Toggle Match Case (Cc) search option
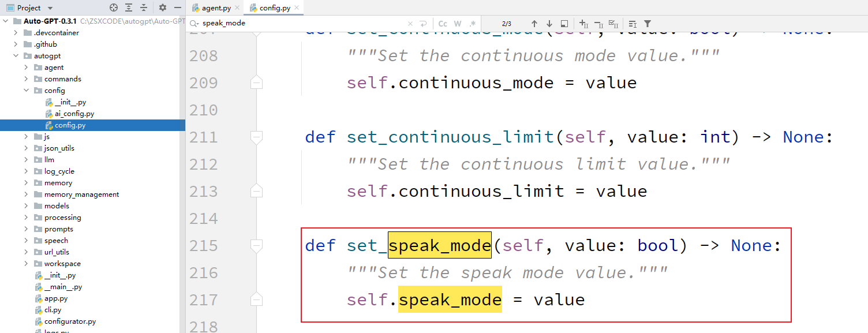The height and width of the screenshot is (333, 868). 443,24
